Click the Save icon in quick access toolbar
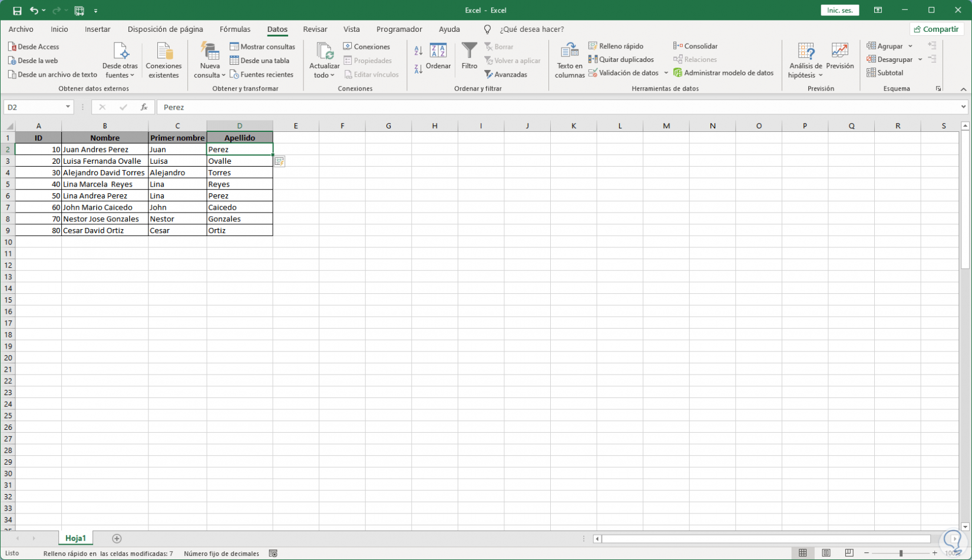Screen dimensions: 972x560 tap(17, 11)
